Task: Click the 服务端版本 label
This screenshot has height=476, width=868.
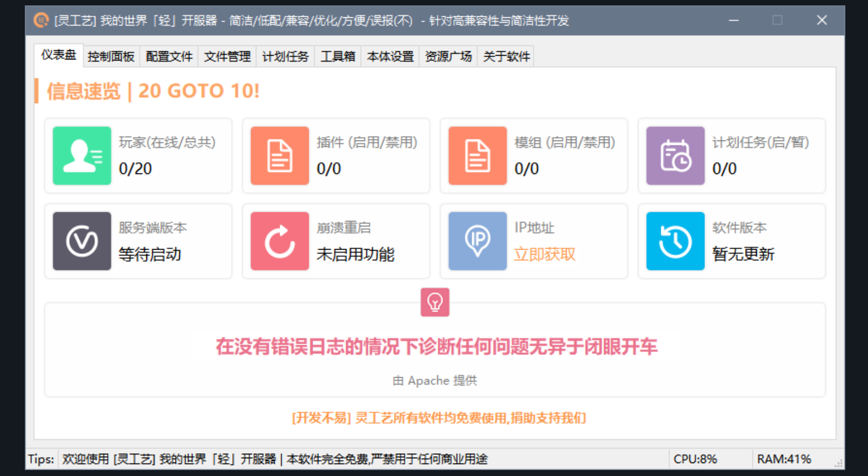Action: point(153,228)
